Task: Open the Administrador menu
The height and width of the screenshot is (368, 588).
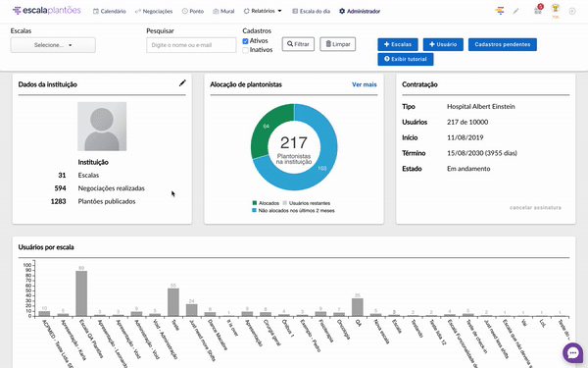Action: (x=360, y=11)
